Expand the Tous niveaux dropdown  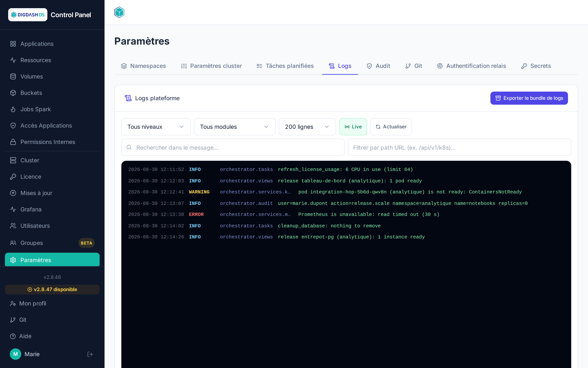[x=156, y=127]
